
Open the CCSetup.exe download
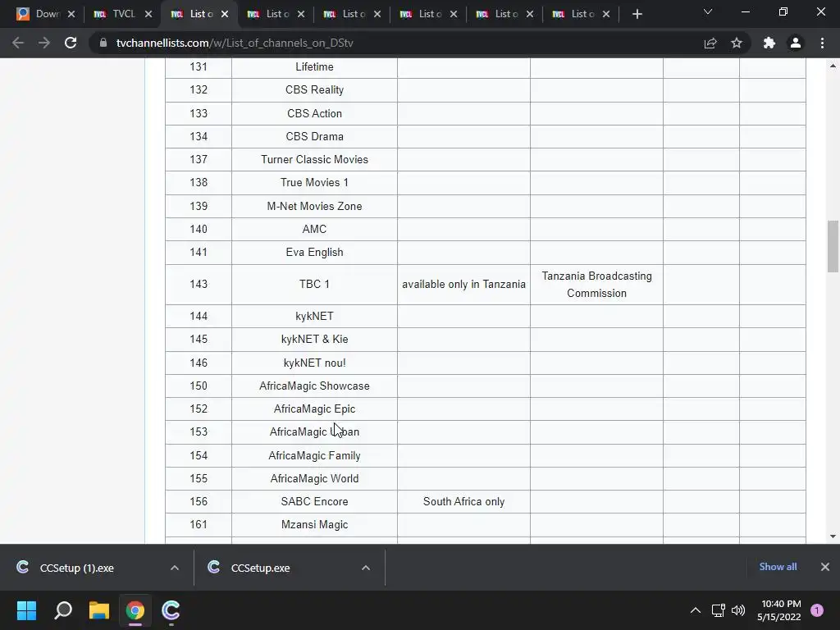pyautogui.click(x=260, y=568)
